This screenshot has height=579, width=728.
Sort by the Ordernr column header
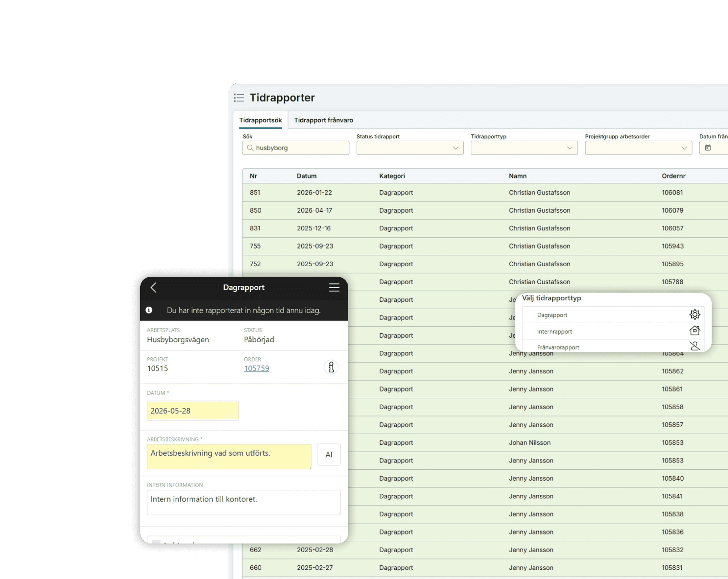pos(673,176)
